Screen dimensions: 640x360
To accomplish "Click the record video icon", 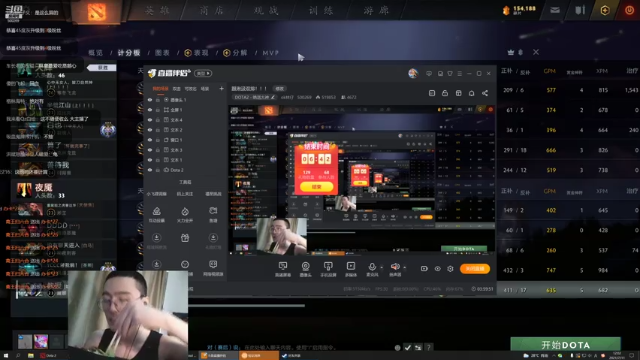I will (x=424, y=269).
